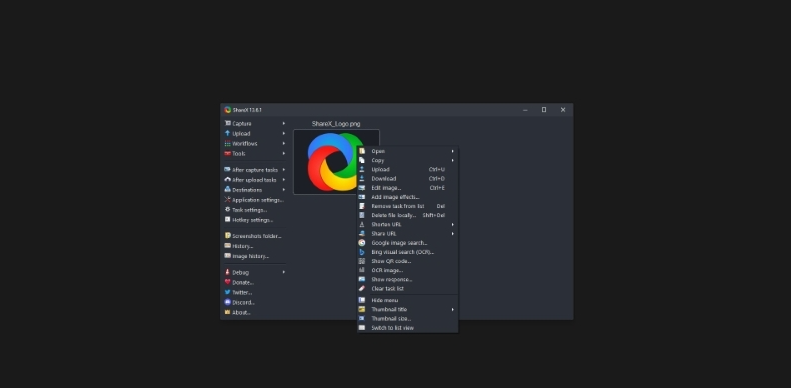Click the Thumbnail size icon
The height and width of the screenshot is (388, 791).
(362, 318)
